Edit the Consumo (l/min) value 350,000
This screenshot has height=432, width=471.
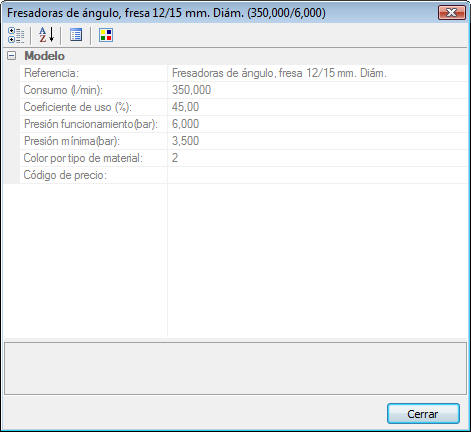click(317, 90)
